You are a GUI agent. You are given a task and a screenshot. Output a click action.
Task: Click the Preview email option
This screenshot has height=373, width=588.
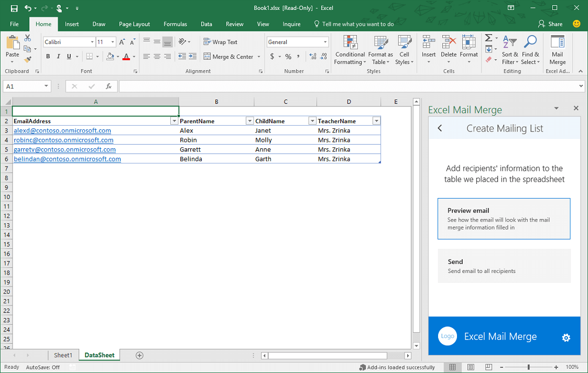(504, 218)
